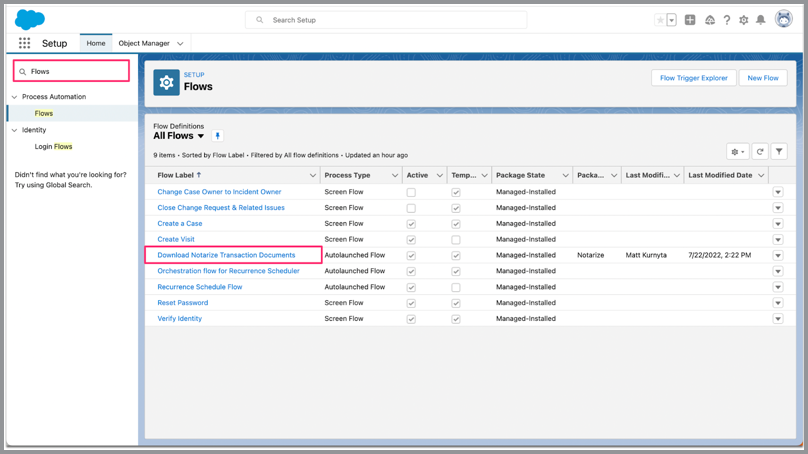Image resolution: width=808 pixels, height=454 pixels.
Task: Click the Global Actions plus icon
Action: click(690, 20)
